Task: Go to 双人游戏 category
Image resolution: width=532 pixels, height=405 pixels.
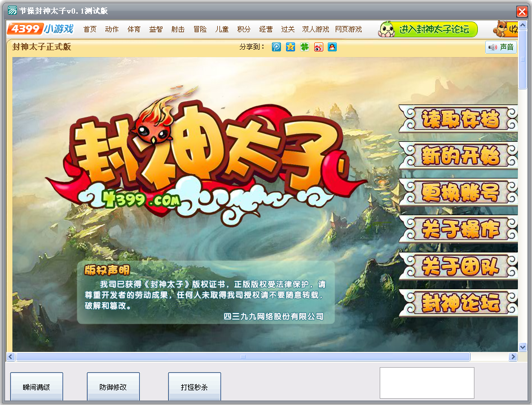Action: pos(315,29)
